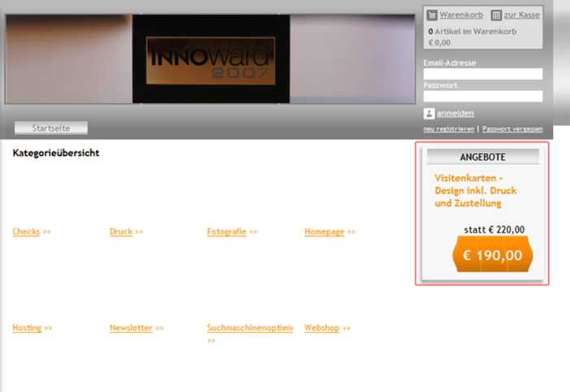Open the Warenkorb link
The image size is (570, 392).
click(x=461, y=15)
